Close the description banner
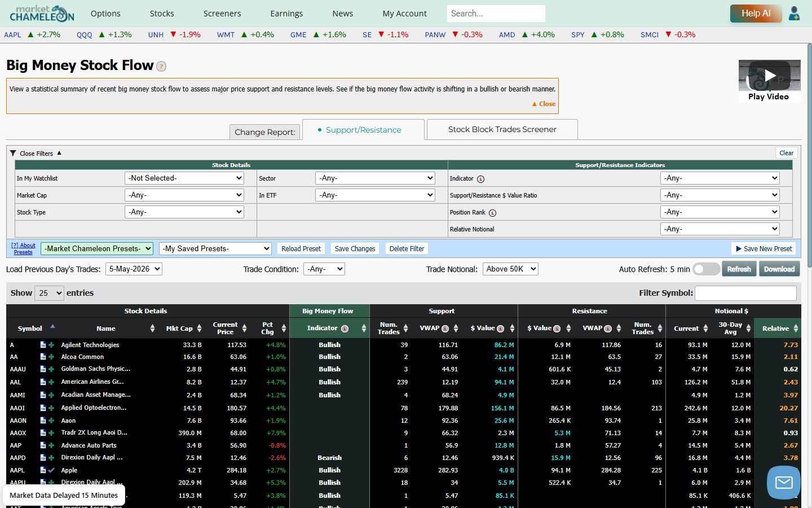 coord(544,104)
